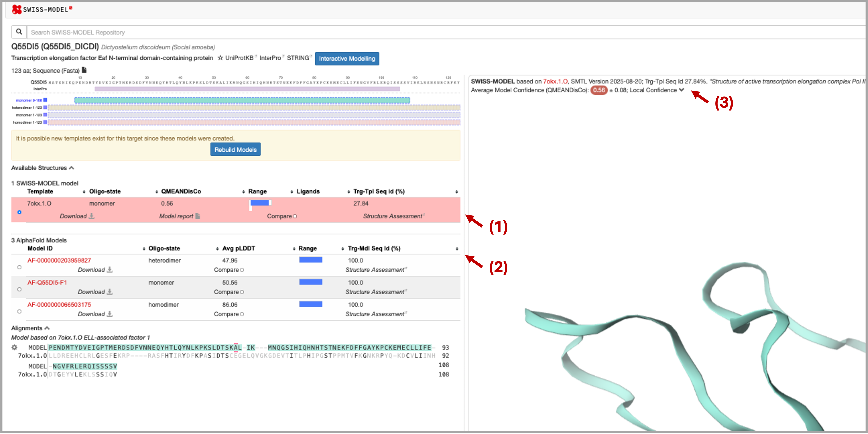Select the AF-Q55DI5-F1 monomer radio button
The width and height of the screenshot is (868, 434).
coord(19,289)
